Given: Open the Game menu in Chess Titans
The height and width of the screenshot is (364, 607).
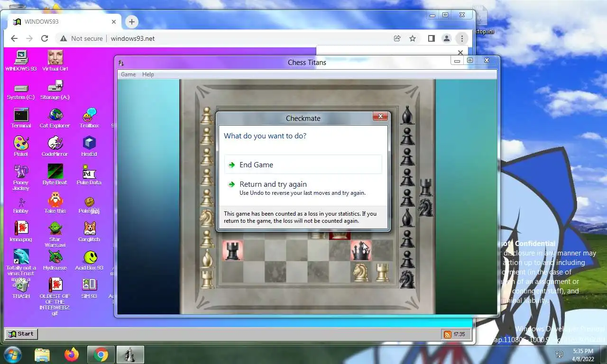Looking at the screenshot, I should tap(128, 74).
